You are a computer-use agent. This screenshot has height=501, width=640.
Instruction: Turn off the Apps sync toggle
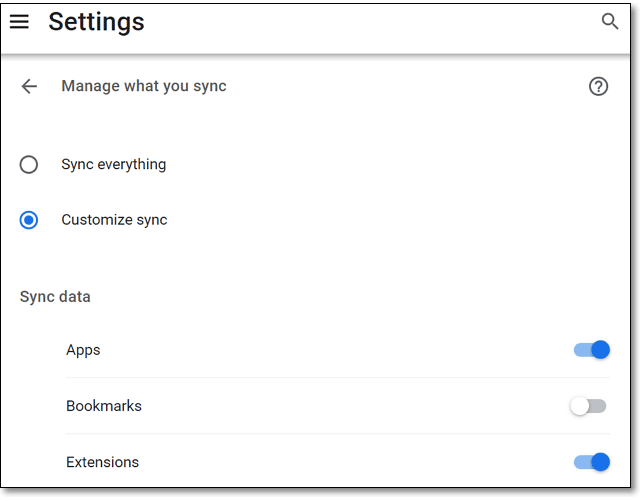[x=592, y=350]
